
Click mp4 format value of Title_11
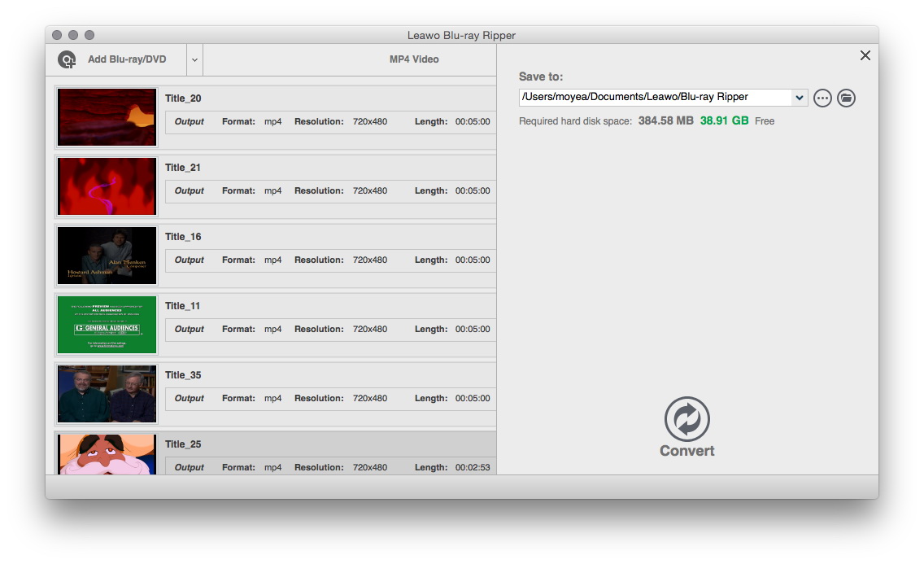tap(272, 330)
